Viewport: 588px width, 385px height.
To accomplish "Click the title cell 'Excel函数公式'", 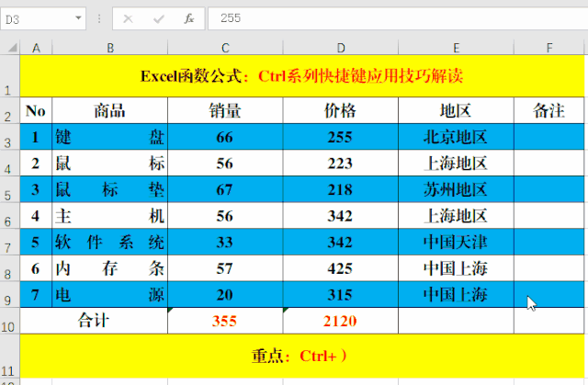I will (302, 76).
